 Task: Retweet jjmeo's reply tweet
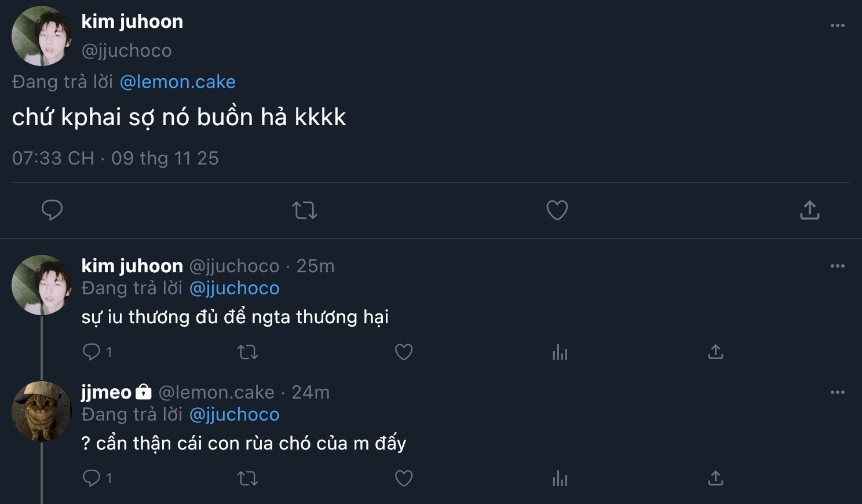point(248,478)
